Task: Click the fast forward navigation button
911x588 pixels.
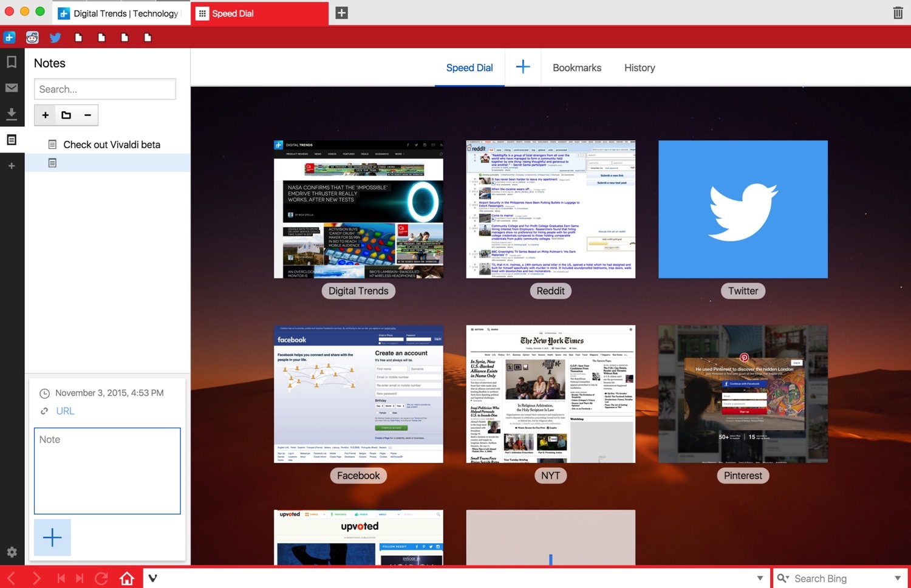Action: (x=80, y=578)
